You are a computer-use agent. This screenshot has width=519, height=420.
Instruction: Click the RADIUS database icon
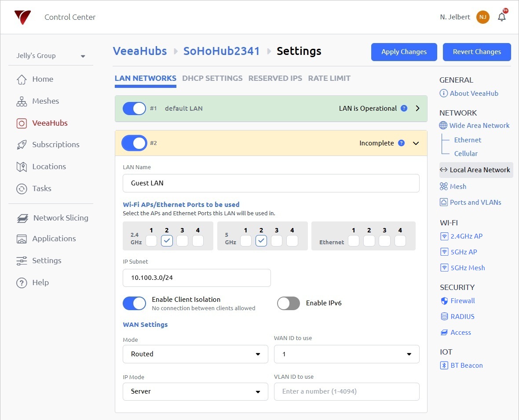point(444,316)
